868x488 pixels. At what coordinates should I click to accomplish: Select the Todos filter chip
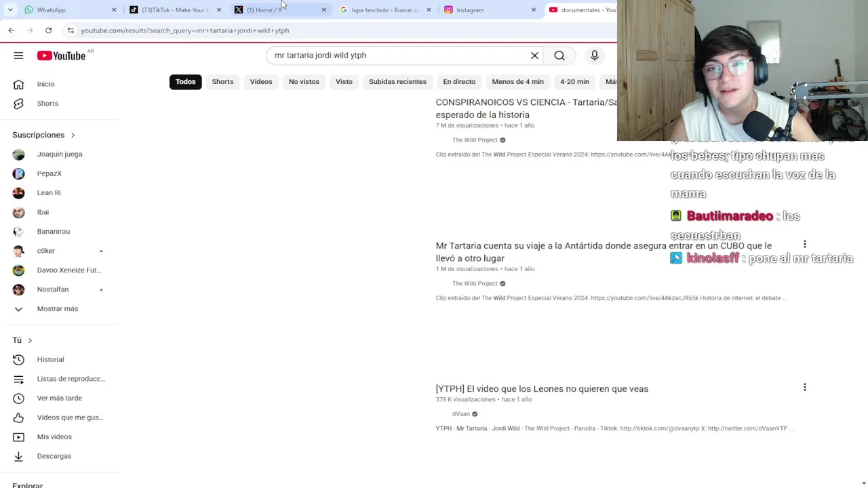tap(185, 82)
